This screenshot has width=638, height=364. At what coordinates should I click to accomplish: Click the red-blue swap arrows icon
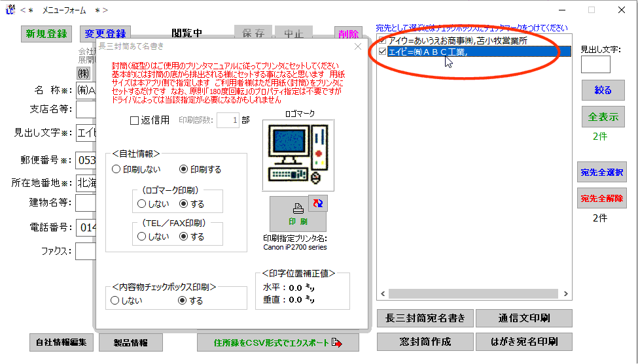pyautogui.click(x=318, y=204)
